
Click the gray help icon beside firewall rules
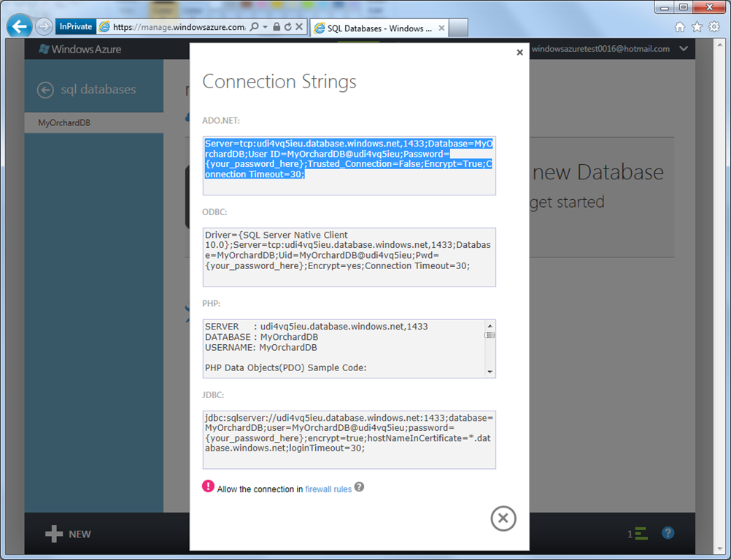click(359, 488)
